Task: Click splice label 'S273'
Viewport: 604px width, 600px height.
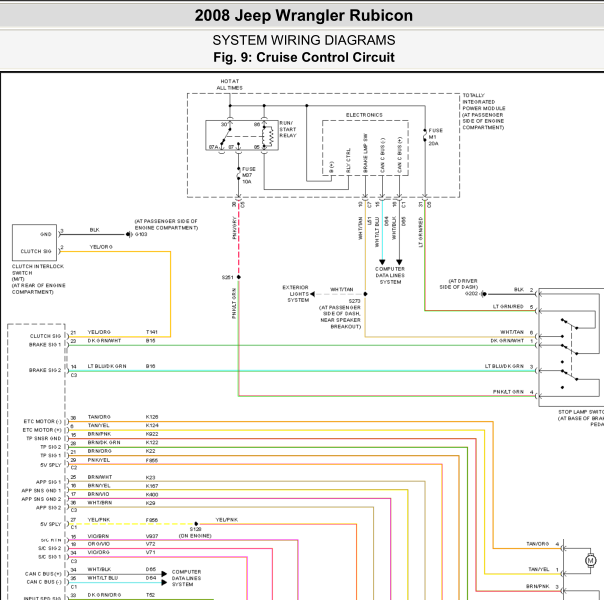Action: coord(354,301)
